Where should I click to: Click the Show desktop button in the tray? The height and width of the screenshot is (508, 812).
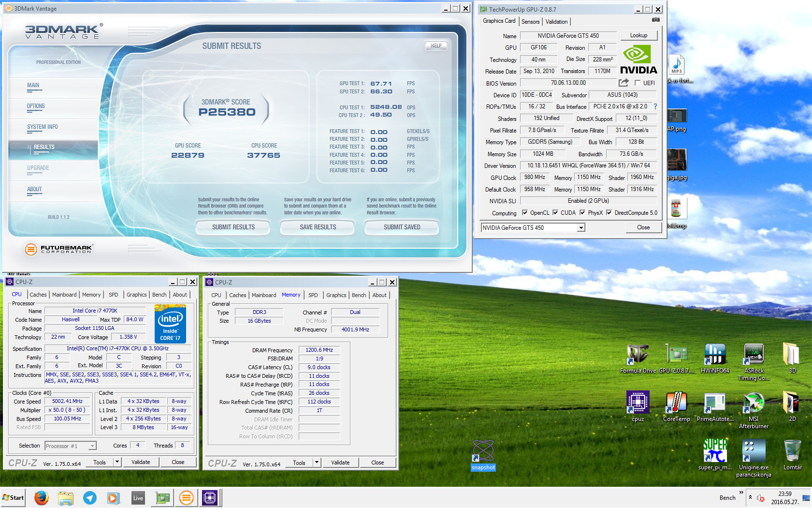(x=806, y=498)
